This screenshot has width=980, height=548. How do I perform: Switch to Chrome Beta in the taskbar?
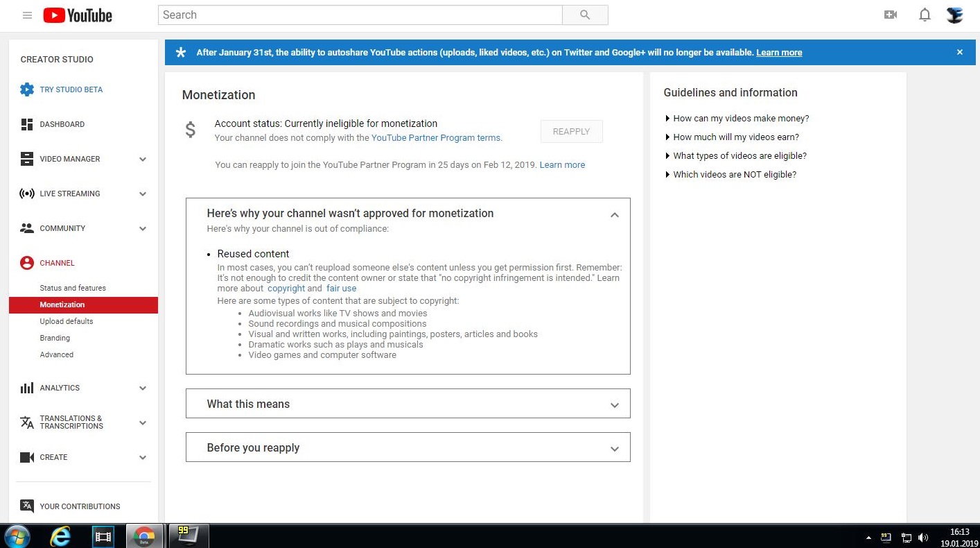pyautogui.click(x=144, y=536)
